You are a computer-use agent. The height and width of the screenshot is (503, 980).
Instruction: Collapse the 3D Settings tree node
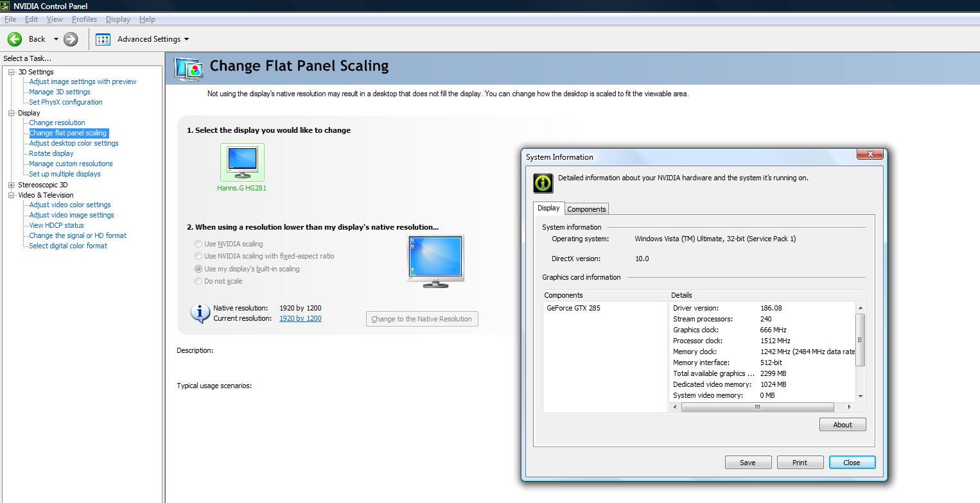[11, 72]
